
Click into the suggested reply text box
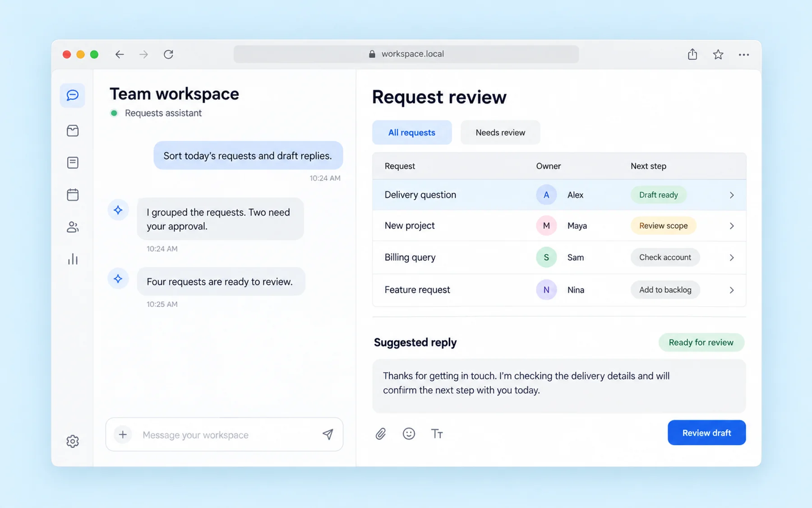tap(559, 386)
